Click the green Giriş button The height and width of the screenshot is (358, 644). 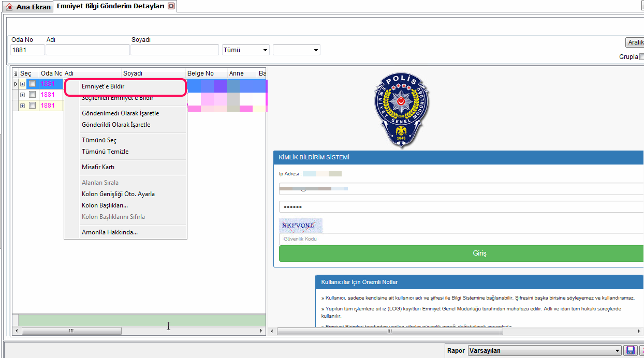click(x=461, y=253)
